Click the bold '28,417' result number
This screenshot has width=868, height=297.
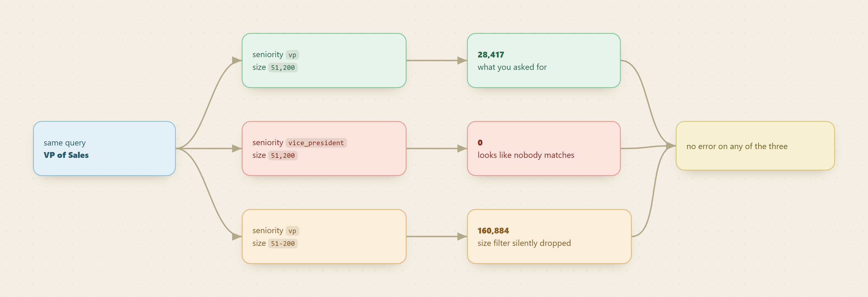pyautogui.click(x=491, y=55)
